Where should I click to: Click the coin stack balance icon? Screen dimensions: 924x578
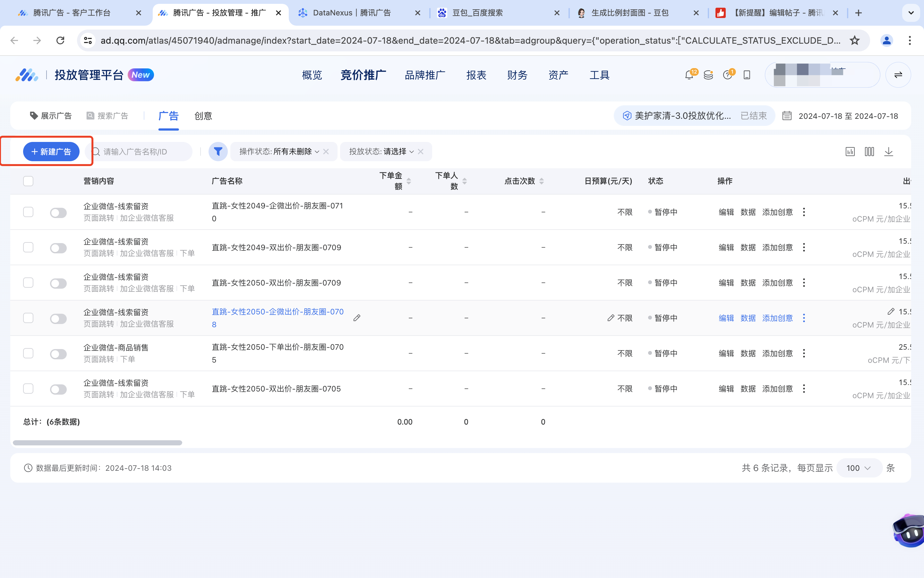pos(708,75)
